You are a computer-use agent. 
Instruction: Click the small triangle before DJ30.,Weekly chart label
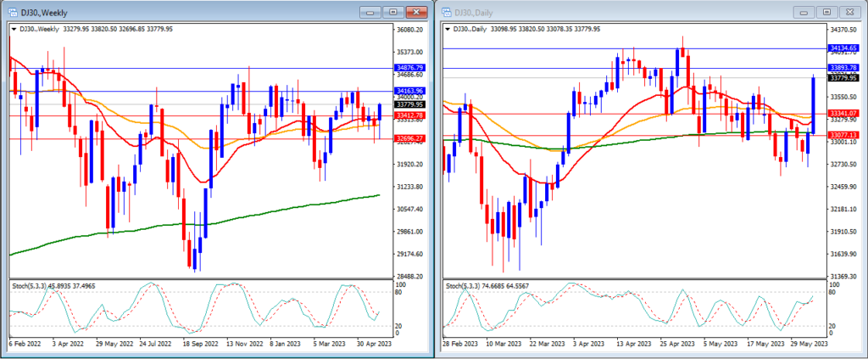coord(14,29)
